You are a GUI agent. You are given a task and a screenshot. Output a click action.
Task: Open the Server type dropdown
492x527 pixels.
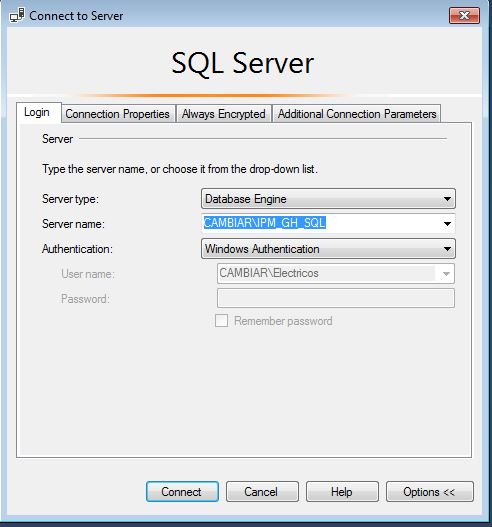(x=328, y=199)
